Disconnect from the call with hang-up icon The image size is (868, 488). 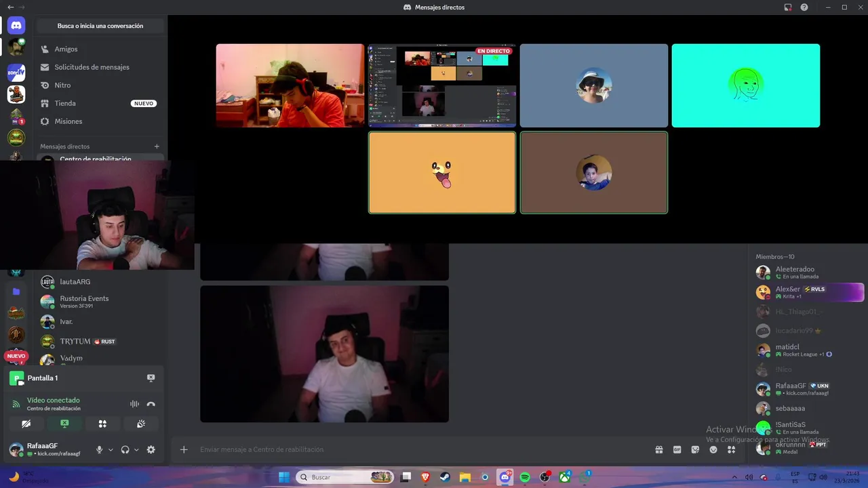point(151,404)
